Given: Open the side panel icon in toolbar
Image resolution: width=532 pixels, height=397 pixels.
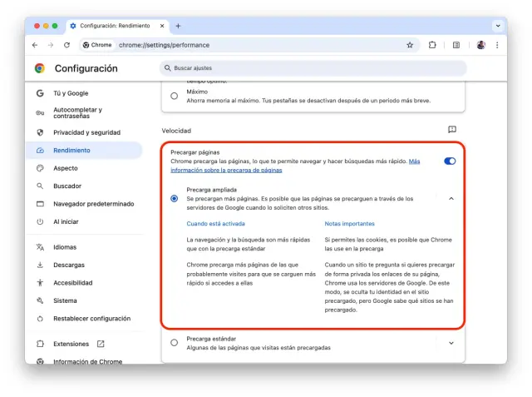Looking at the screenshot, I should click(456, 45).
